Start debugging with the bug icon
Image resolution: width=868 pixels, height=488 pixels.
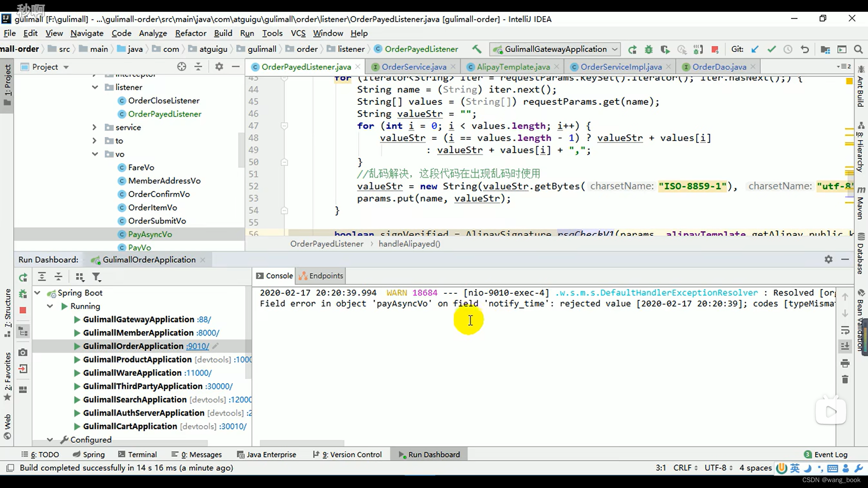pos(649,49)
